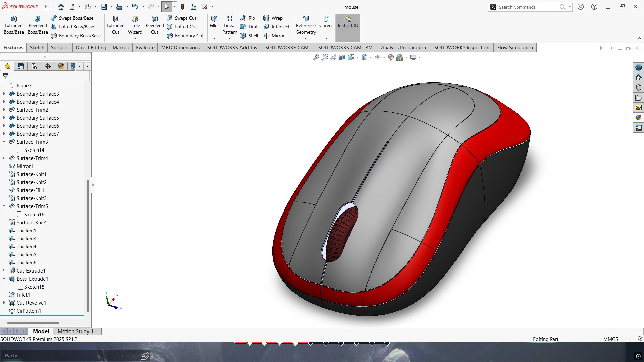
Task: Switch to the Motion Study 1 tab
Action: [75, 331]
